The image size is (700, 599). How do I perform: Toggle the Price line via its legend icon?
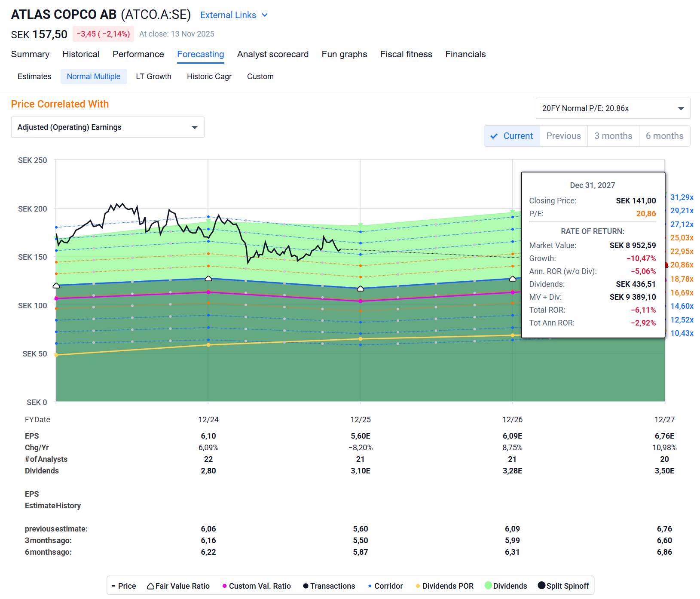(113, 586)
